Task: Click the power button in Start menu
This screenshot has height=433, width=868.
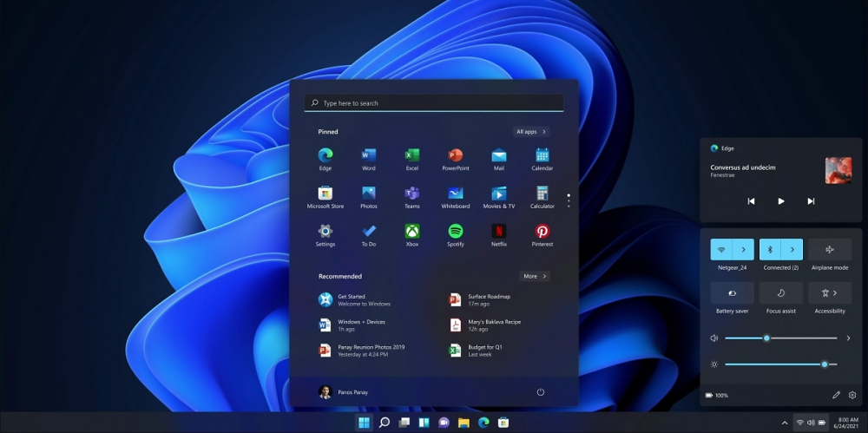Action: pos(540,392)
